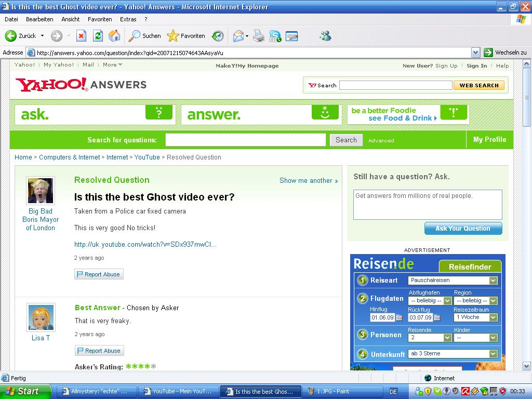The height and width of the screenshot is (399, 532).
Task: Click the Wechseln zu go arrow
Action: point(488,52)
